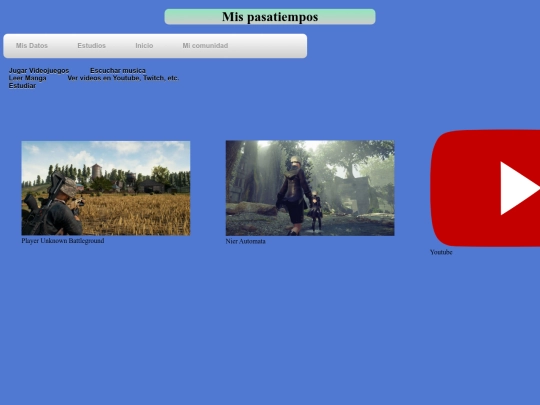
Task: Select the Escuchar musica text
Action: (x=118, y=70)
